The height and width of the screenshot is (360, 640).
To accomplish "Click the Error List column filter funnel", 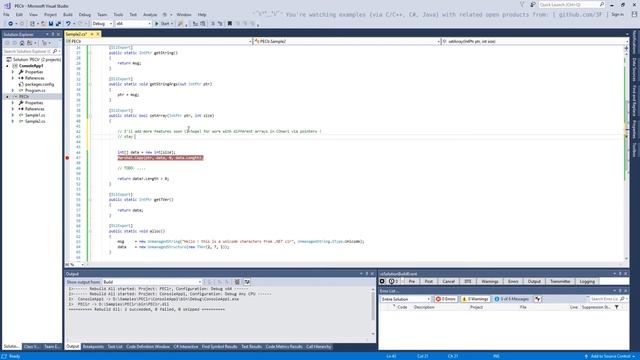I will point(617,307).
